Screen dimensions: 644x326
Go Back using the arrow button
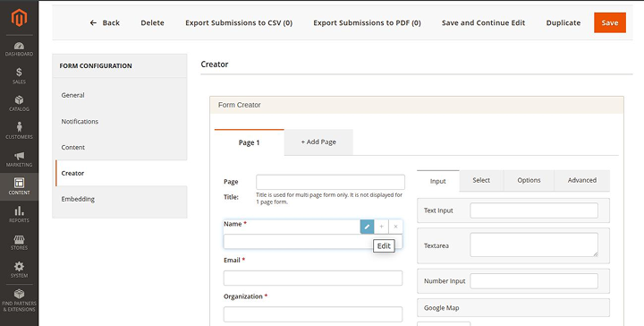tap(105, 22)
